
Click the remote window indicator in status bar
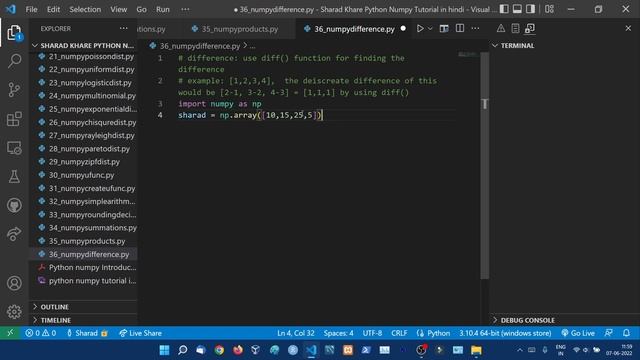coord(10,333)
